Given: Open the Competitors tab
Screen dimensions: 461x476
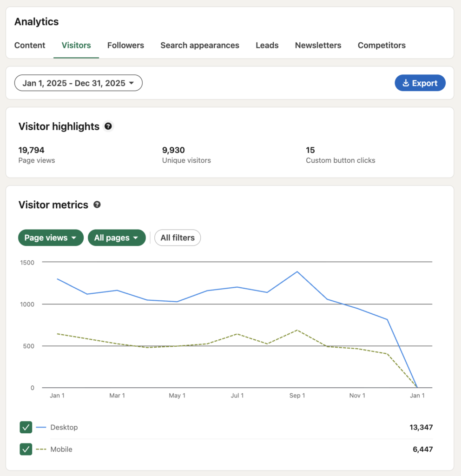Looking at the screenshot, I should click(382, 45).
